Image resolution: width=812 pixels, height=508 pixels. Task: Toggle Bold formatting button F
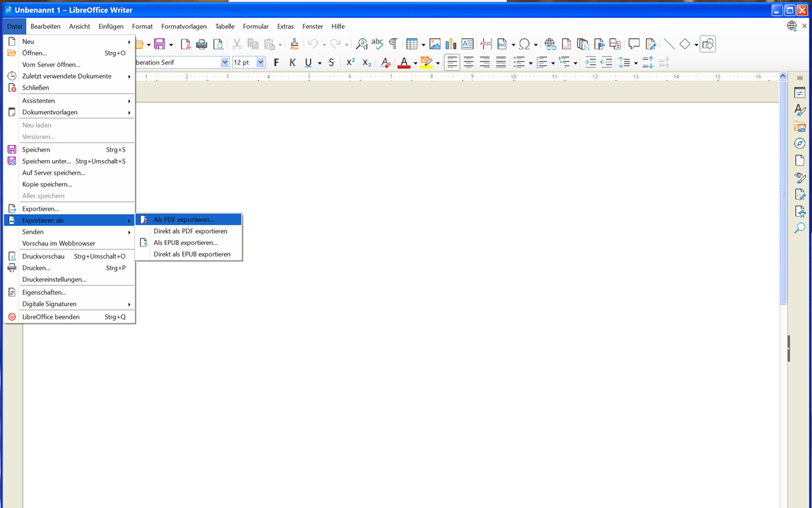click(276, 62)
